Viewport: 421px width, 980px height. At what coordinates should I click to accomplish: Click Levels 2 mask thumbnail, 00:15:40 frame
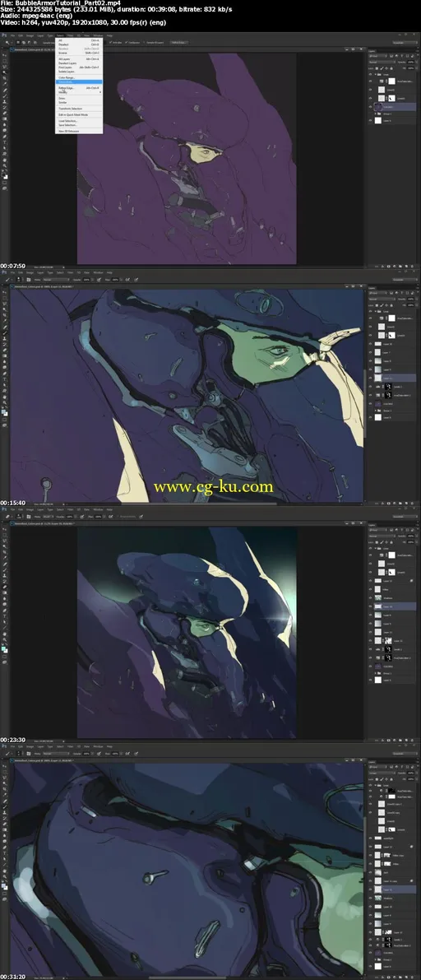[388, 387]
